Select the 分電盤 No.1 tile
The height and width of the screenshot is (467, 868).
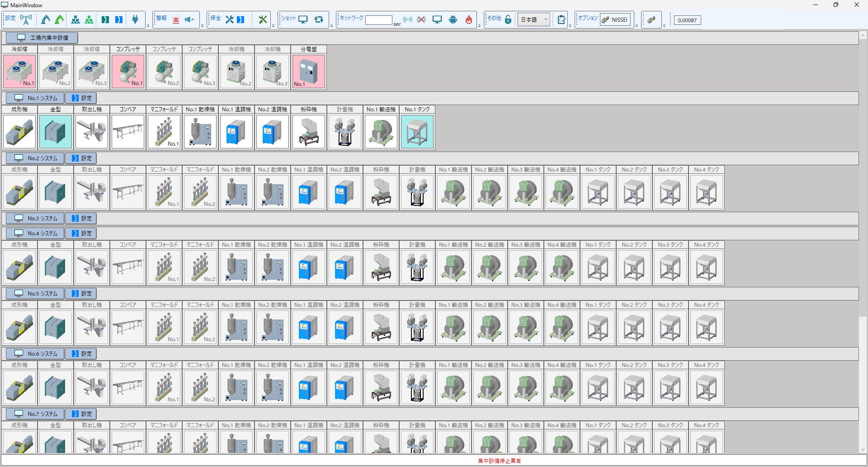click(309, 71)
